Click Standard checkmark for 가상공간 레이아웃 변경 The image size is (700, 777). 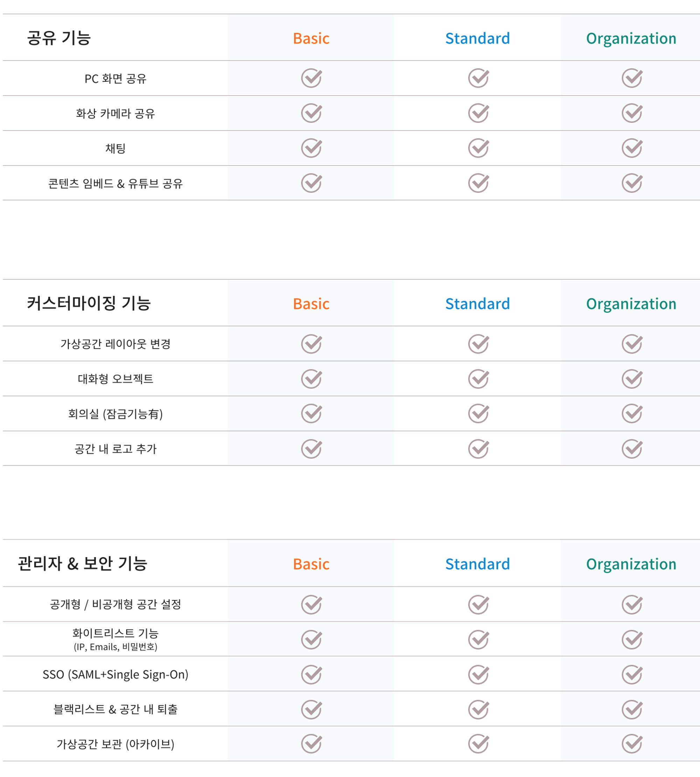click(x=478, y=344)
